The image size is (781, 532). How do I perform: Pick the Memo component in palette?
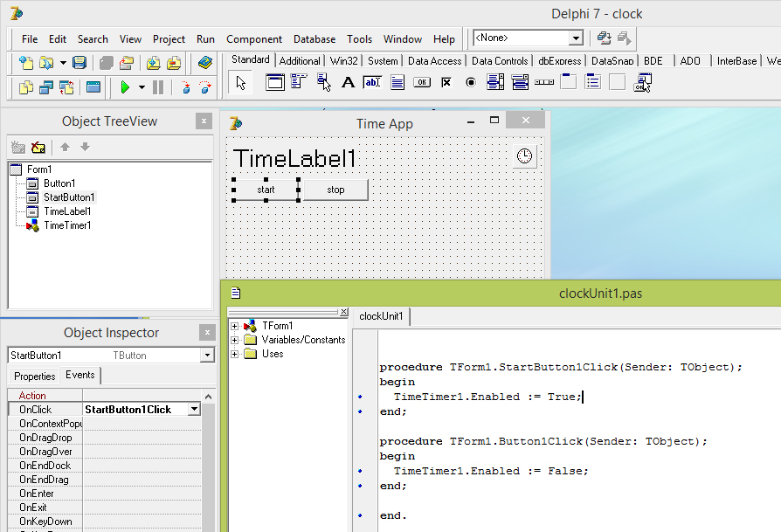(x=397, y=82)
